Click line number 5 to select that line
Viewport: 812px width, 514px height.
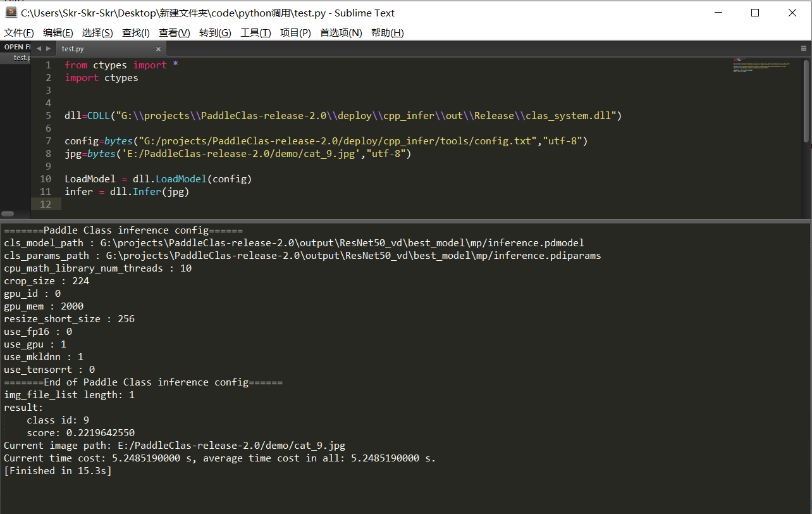pos(47,115)
